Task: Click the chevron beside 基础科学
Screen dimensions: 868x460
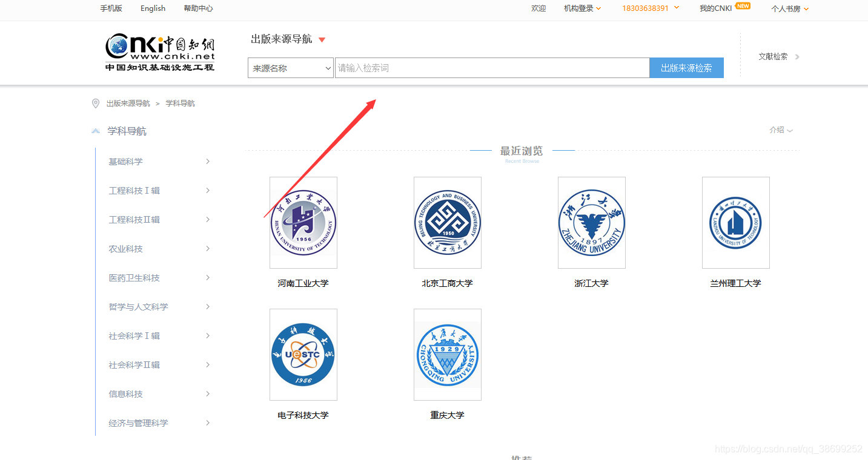Action: 208,162
